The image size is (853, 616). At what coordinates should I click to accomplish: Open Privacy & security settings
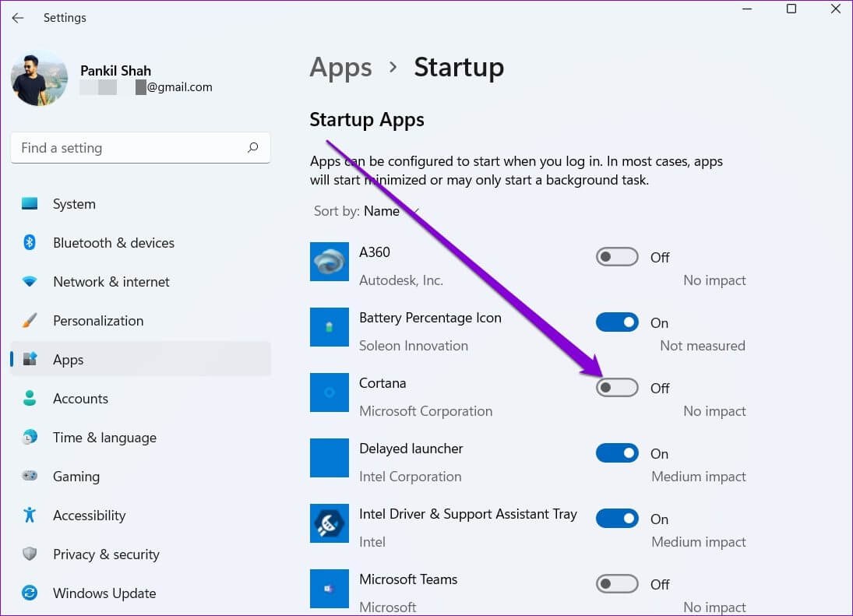click(140, 554)
